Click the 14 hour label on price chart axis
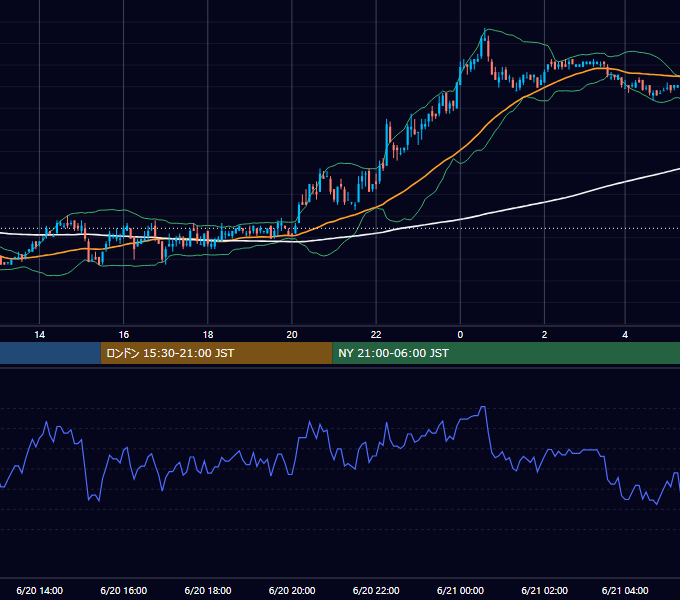 point(39,335)
